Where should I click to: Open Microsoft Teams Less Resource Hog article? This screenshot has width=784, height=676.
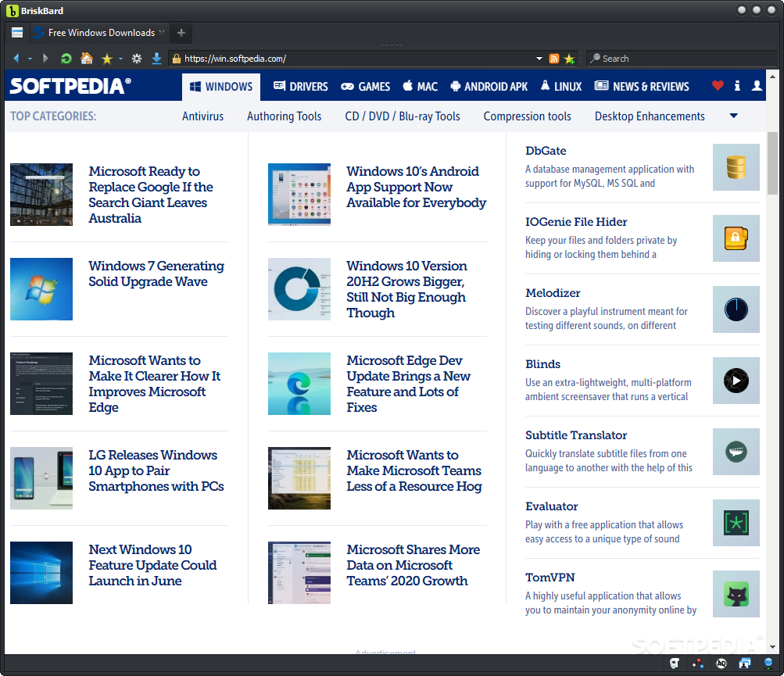[x=414, y=470]
